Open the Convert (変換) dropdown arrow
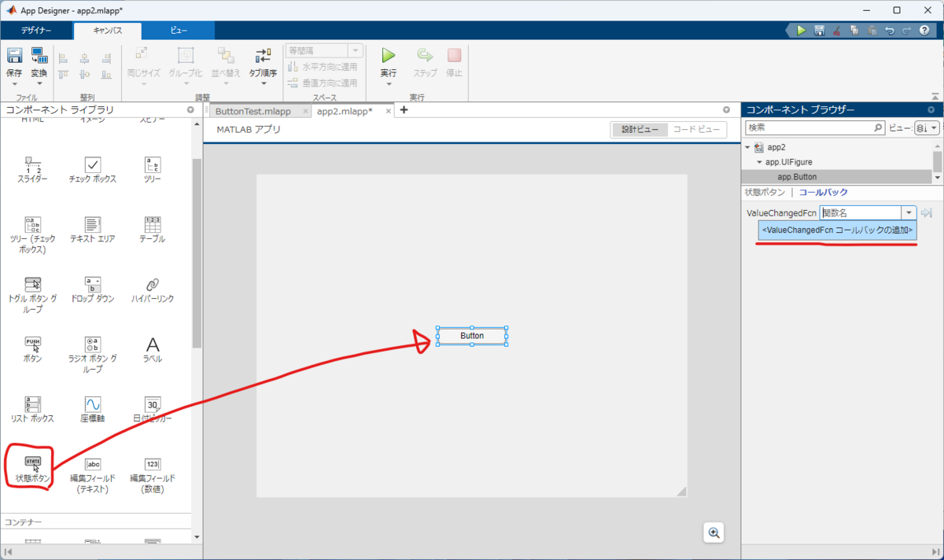The height and width of the screenshot is (560, 944). [x=39, y=83]
